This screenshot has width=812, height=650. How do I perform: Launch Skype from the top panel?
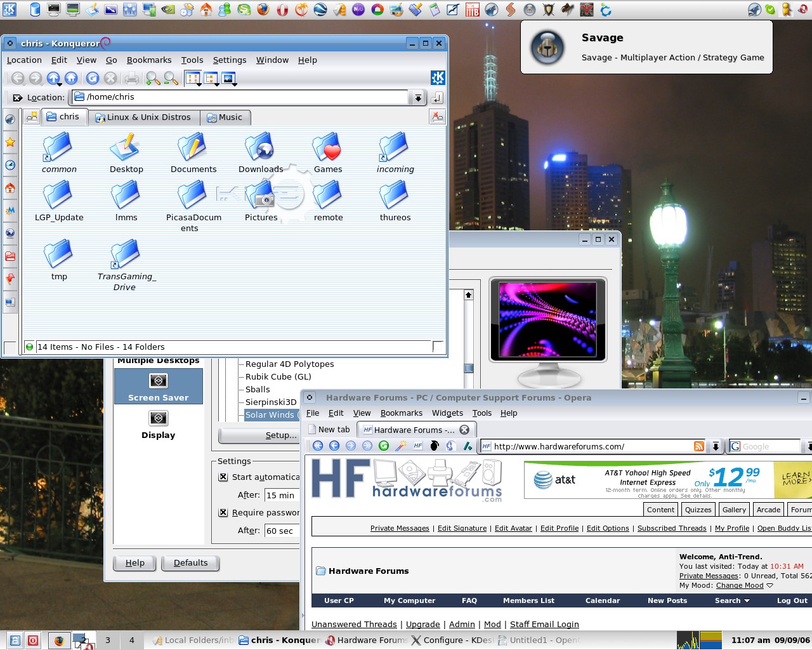pyautogui.click(x=244, y=10)
